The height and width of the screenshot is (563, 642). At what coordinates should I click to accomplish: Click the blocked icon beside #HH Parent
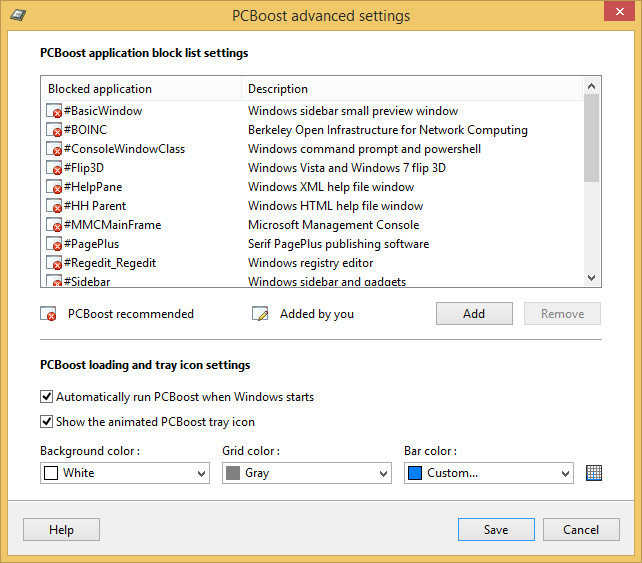[54, 206]
